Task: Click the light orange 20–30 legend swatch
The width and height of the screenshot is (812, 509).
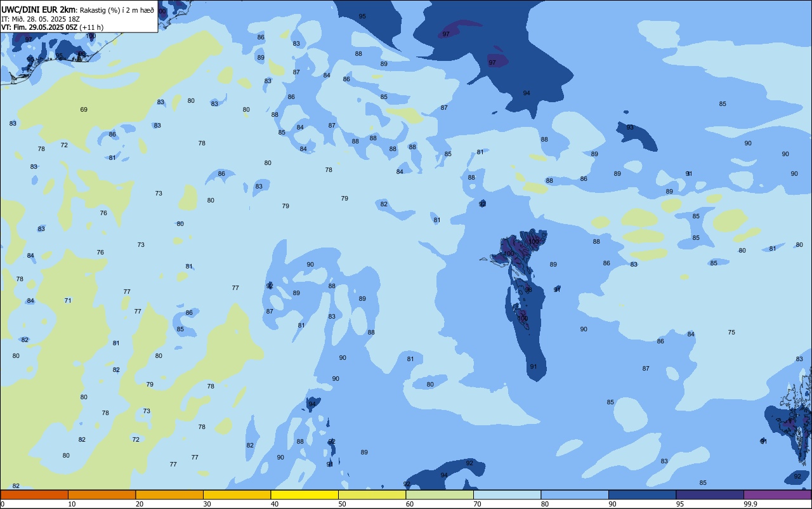Action: (x=169, y=494)
